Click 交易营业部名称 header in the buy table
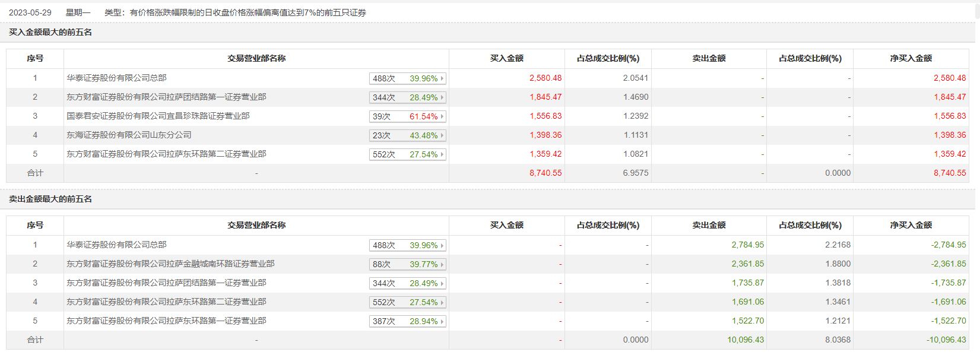 [x=256, y=58]
